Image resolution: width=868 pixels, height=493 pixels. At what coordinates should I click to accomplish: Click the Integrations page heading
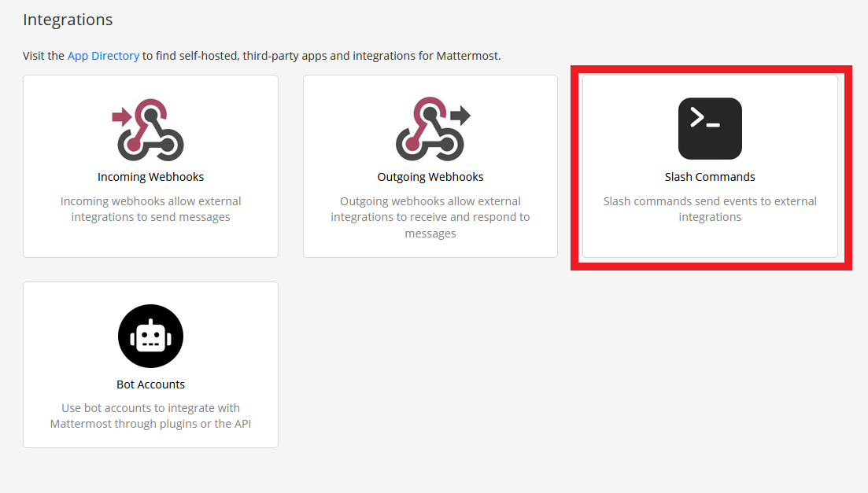click(x=68, y=19)
